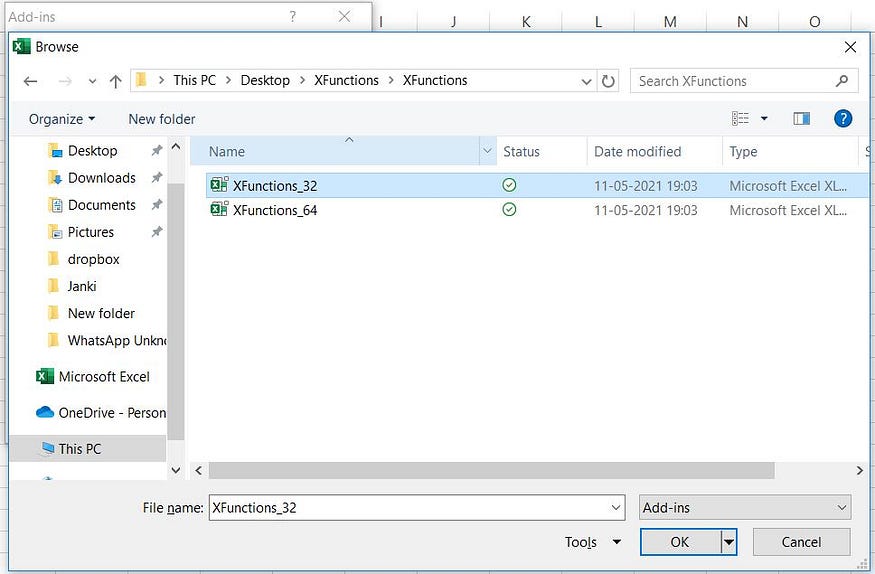Click the pin icon next to Downloads
The width and height of the screenshot is (875, 574).
(157, 178)
